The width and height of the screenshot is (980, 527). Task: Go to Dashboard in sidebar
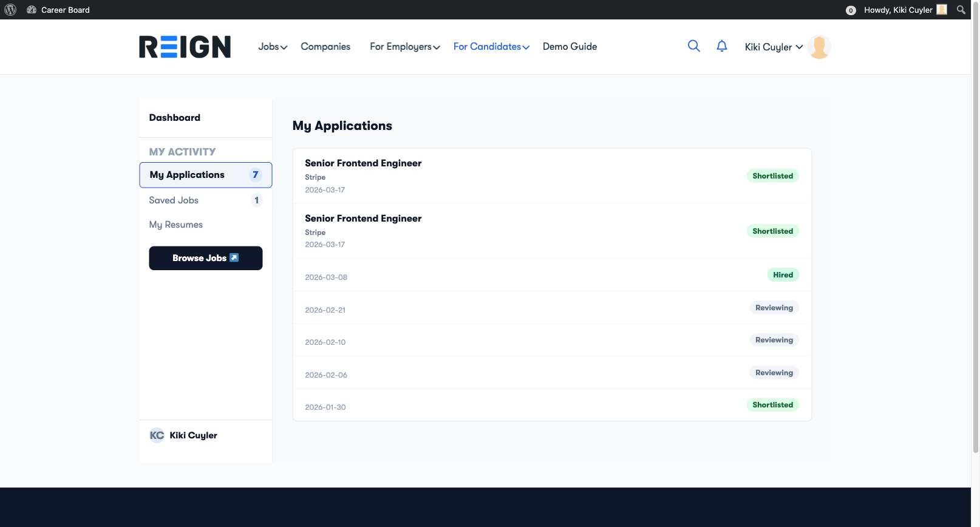pyautogui.click(x=174, y=118)
